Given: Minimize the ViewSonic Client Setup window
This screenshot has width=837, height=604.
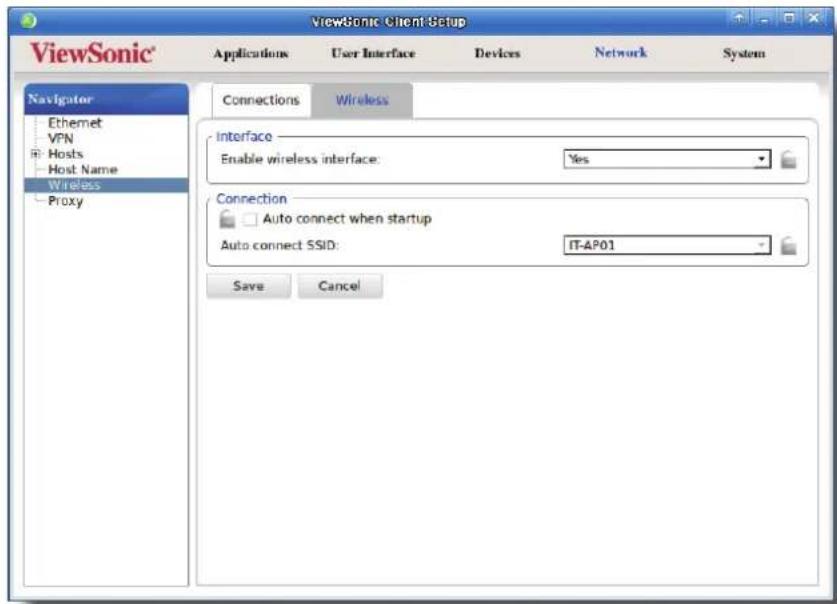Looking at the screenshot, I should pyautogui.click(x=764, y=19).
